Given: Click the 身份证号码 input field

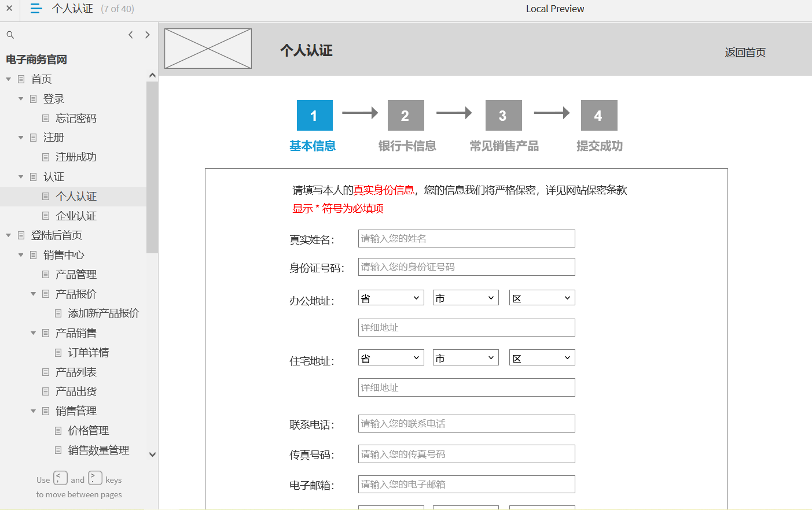Looking at the screenshot, I should point(466,267).
